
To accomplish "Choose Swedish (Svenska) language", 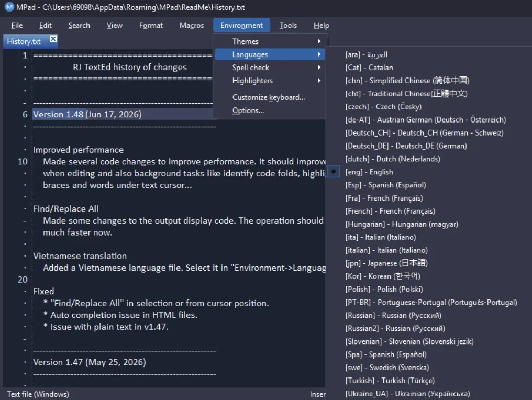I will [x=387, y=368].
